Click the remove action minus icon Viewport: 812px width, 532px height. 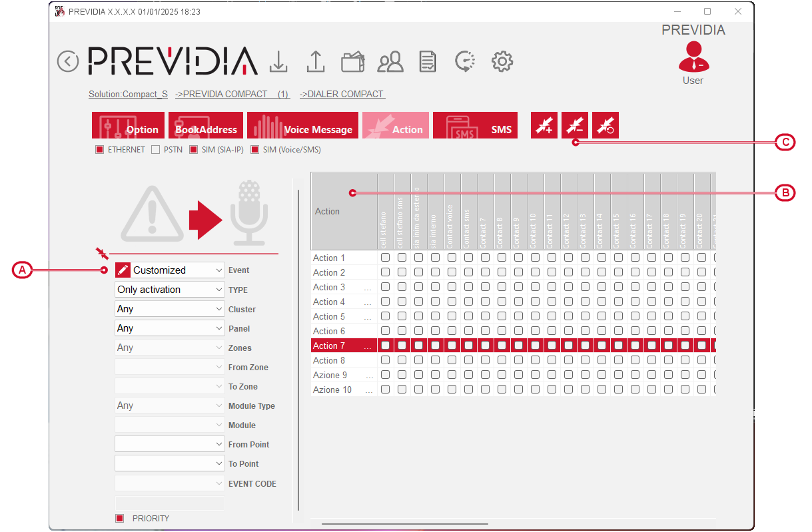click(x=575, y=125)
